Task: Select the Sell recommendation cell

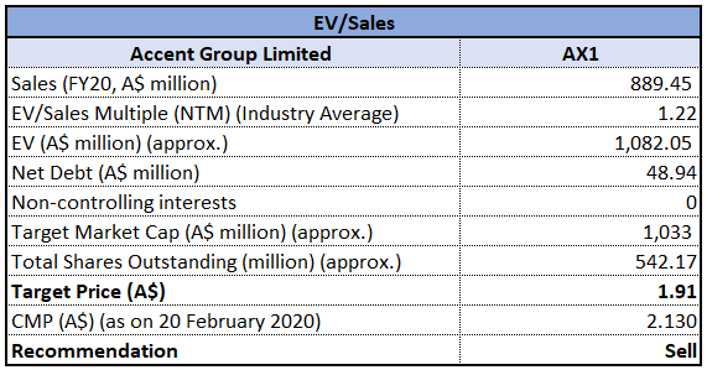Action: tap(580, 350)
